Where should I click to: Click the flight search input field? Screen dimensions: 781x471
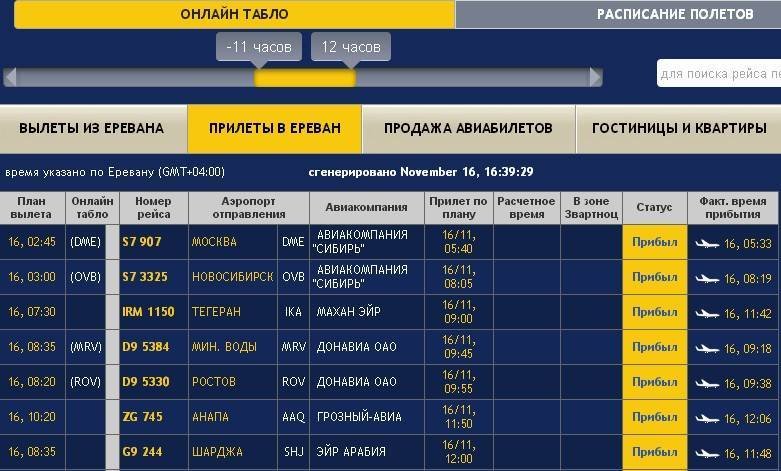[718, 74]
